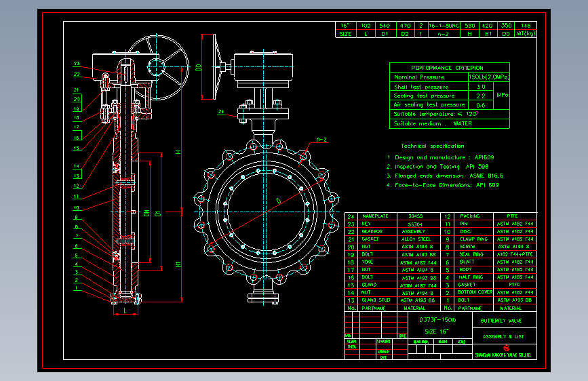The width and height of the screenshot is (588, 381).
Task: Click the "PIN" part name
Action: [x=464, y=224]
